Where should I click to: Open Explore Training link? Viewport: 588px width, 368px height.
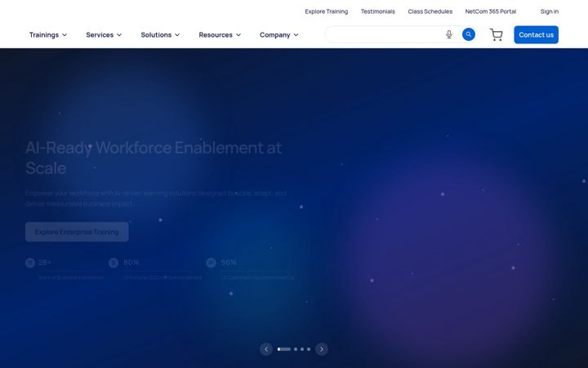[326, 11]
